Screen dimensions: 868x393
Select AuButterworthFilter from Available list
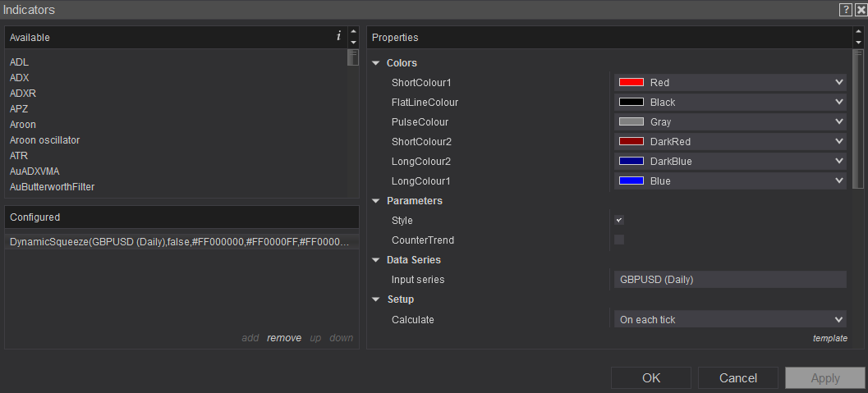52,187
